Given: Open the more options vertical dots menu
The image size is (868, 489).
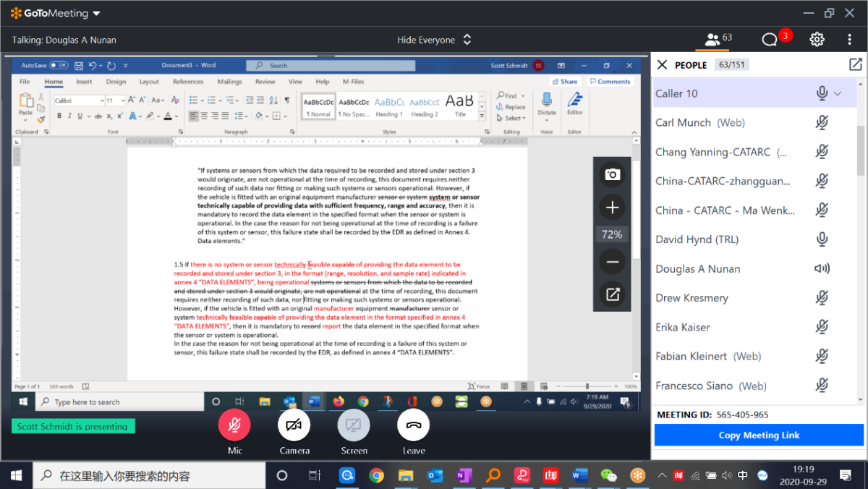Looking at the screenshot, I should tap(849, 39).
